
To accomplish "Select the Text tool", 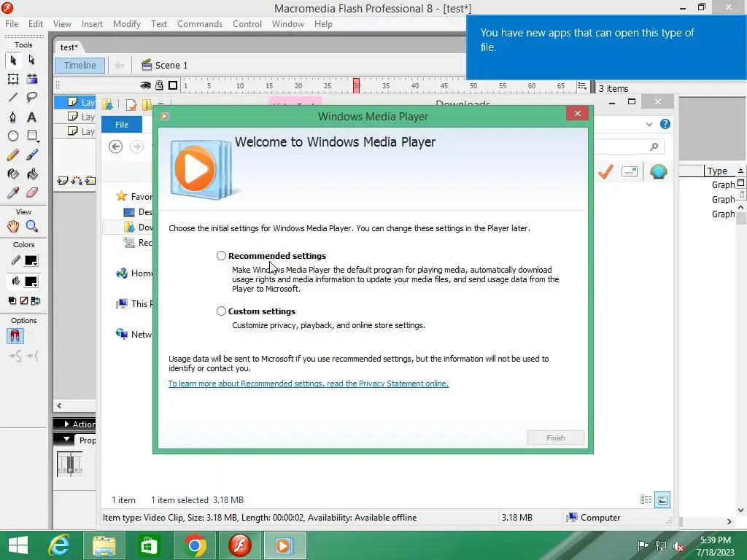I will pos(32,117).
